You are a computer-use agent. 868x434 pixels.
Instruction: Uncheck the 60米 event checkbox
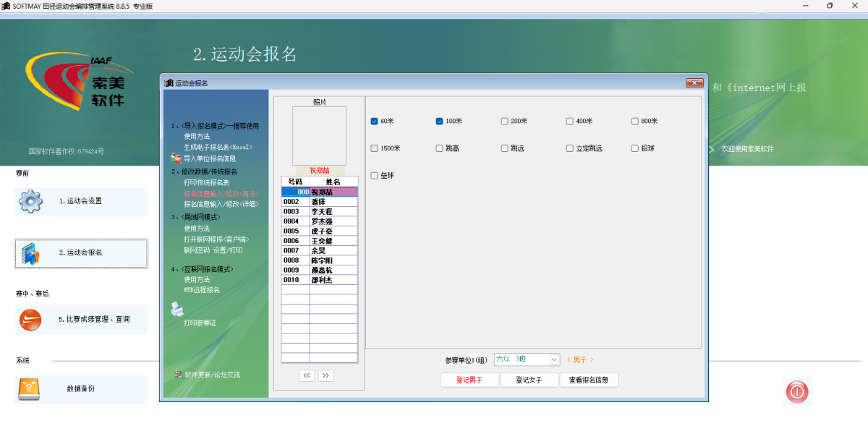[x=375, y=122]
